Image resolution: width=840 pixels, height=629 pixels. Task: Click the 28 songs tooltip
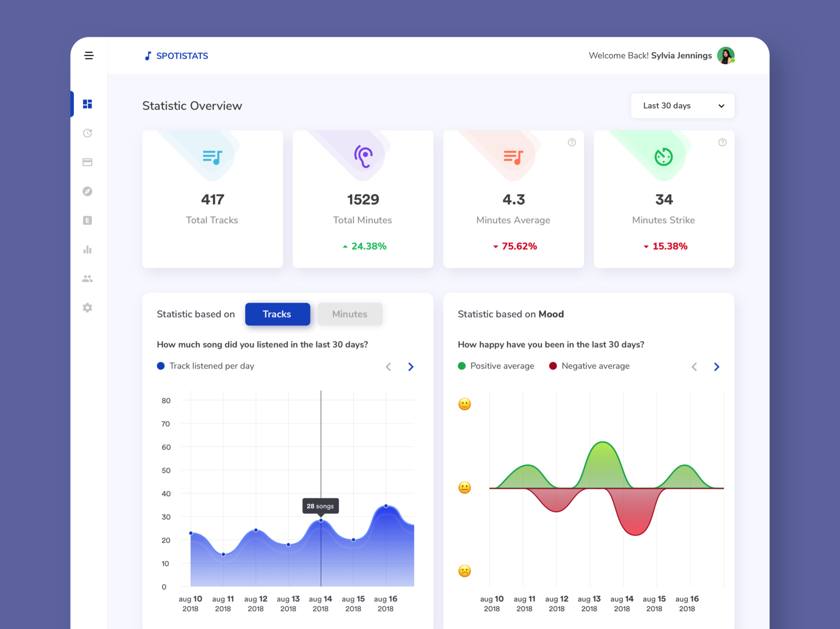[x=321, y=506]
